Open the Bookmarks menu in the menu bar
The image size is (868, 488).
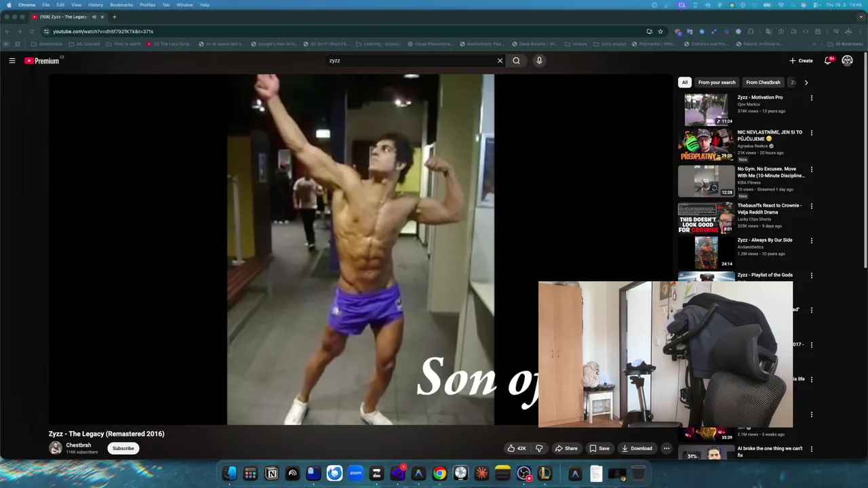121,5
